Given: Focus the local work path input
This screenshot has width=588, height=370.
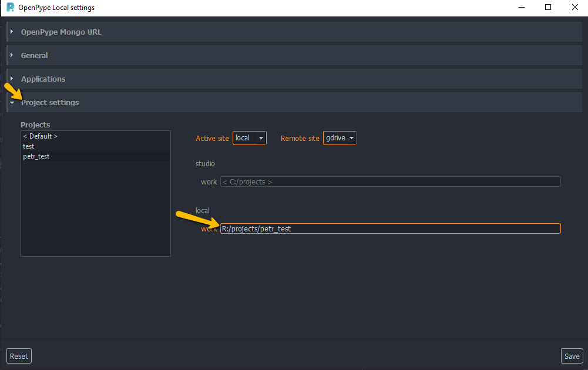Looking at the screenshot, I should [390, 228].
